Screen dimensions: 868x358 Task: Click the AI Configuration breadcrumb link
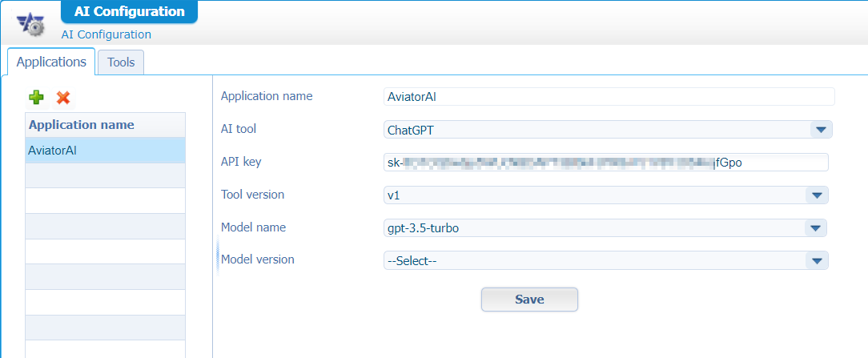(x=106, y=34)
